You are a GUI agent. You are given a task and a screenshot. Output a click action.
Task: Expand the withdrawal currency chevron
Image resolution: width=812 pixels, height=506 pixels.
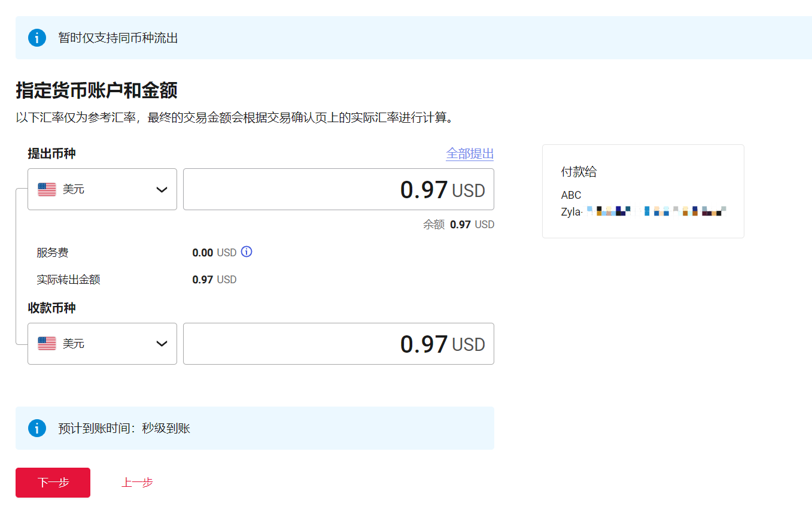pos(161,189)
